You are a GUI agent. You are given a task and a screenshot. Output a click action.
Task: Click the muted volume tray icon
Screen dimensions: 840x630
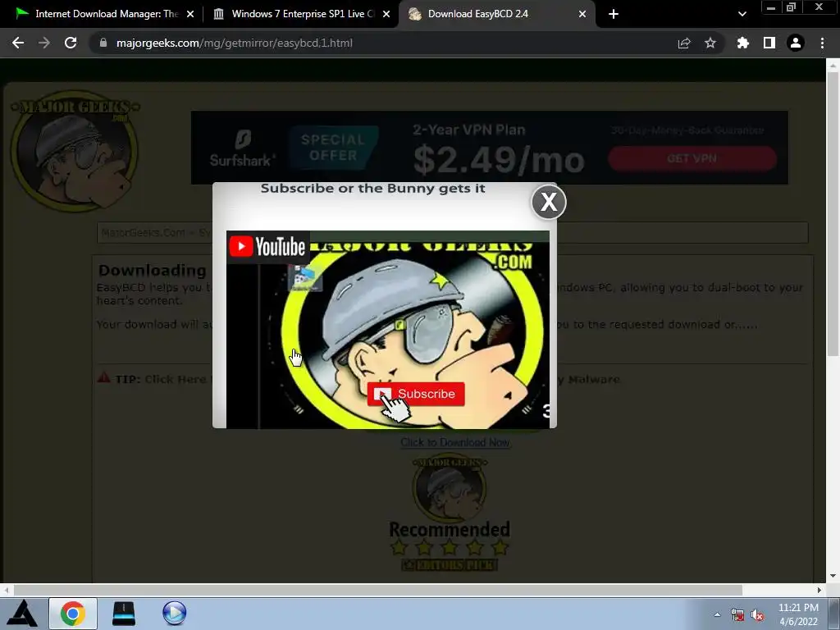click(757, 615)
